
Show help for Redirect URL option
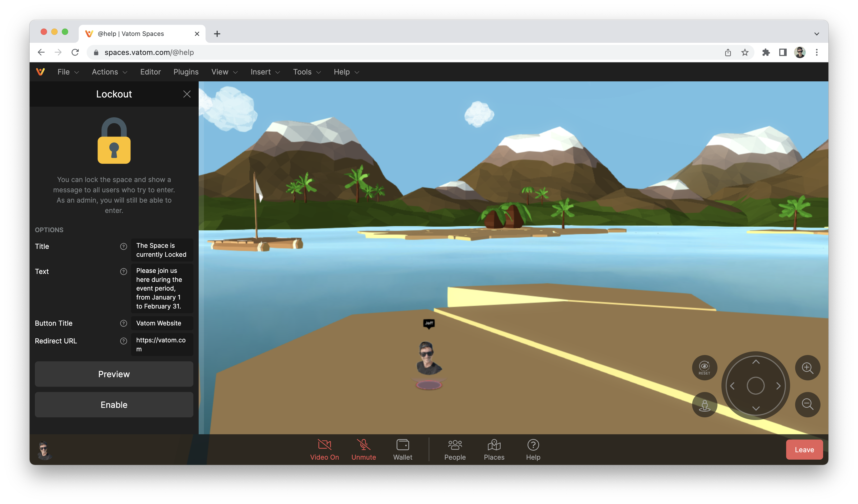124,341
